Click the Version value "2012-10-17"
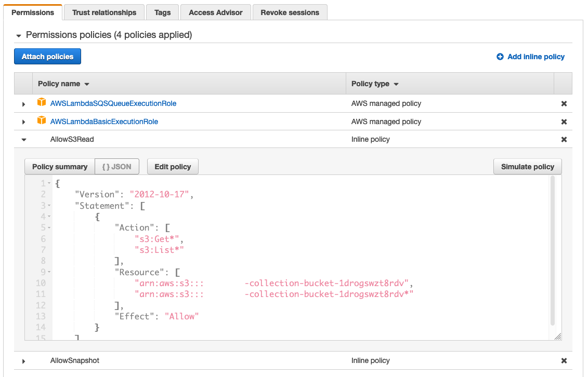This screenshot has height=377, width=588. pyautogui.click(x=160, y=194)
